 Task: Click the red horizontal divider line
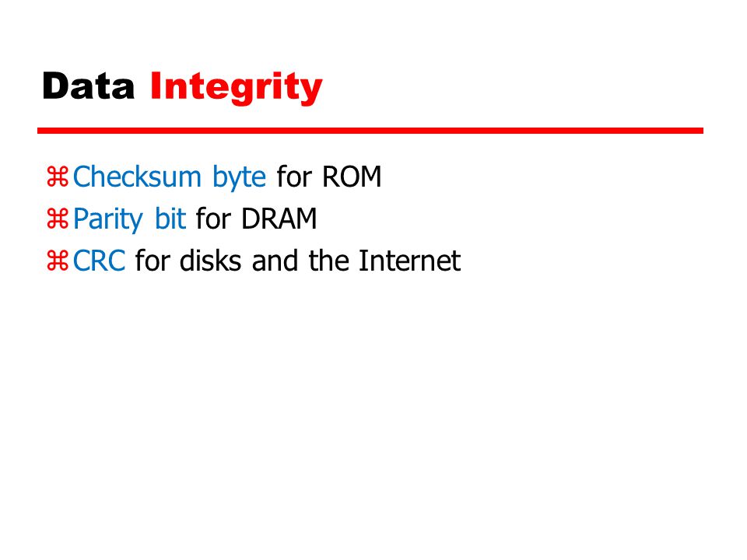[x=370, y=131]
